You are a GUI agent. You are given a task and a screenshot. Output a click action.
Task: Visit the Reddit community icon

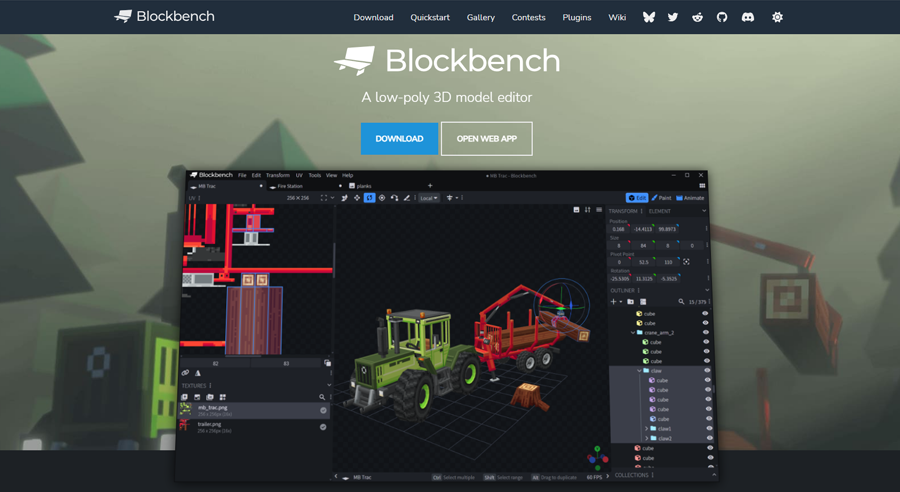697,17
